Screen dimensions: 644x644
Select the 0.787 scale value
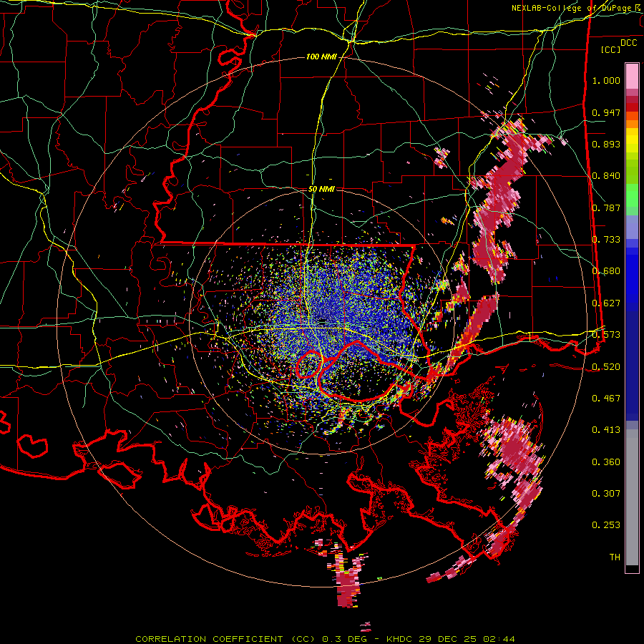[606, 208]
